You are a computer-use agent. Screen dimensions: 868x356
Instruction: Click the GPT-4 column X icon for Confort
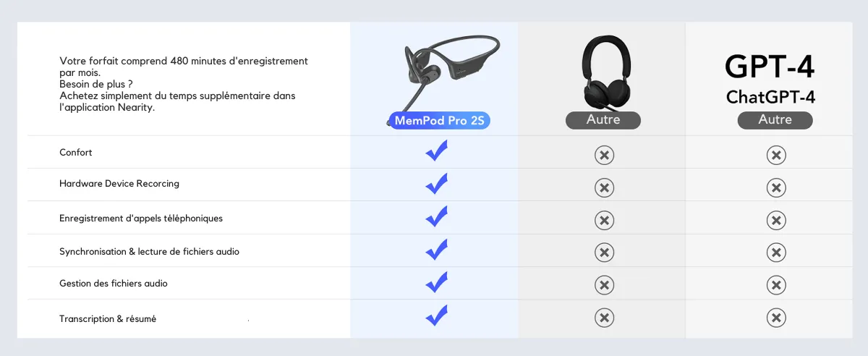[x=775, y=155]
